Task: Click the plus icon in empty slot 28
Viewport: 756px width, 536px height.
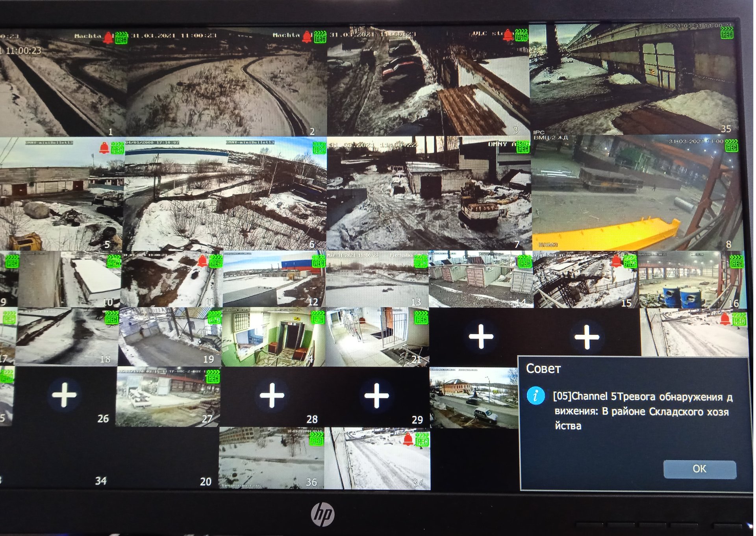Action: pyautogui.click(x=272, y=395)
